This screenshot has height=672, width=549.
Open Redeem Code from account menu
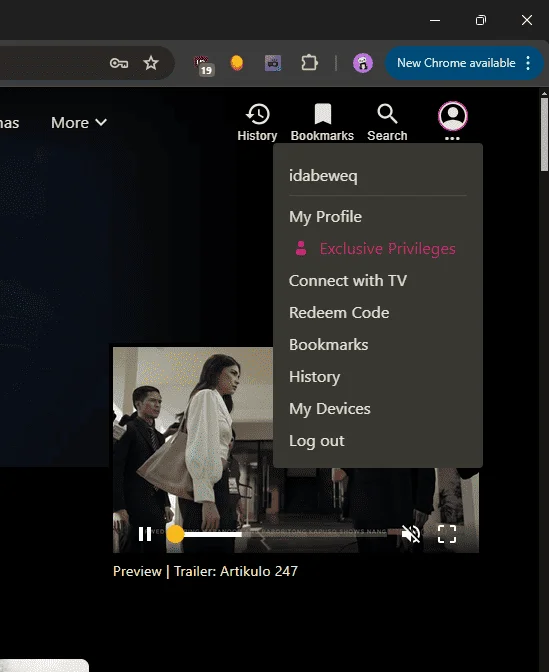339,313
